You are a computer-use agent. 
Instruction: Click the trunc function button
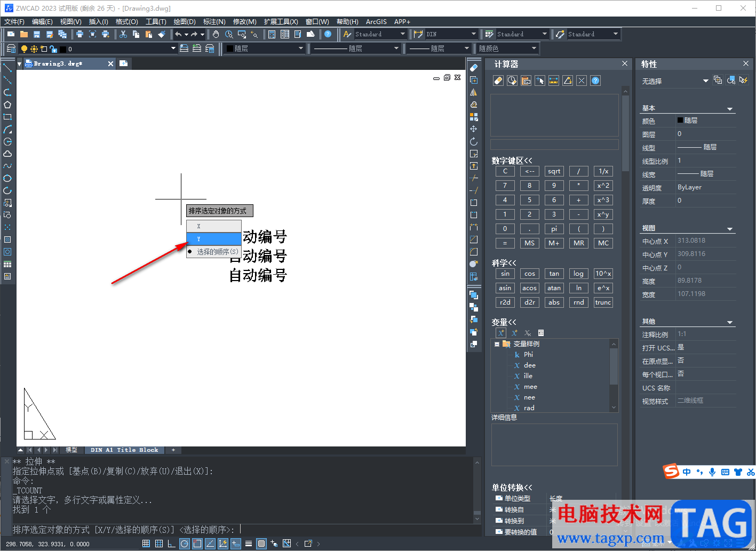(603, 302)
